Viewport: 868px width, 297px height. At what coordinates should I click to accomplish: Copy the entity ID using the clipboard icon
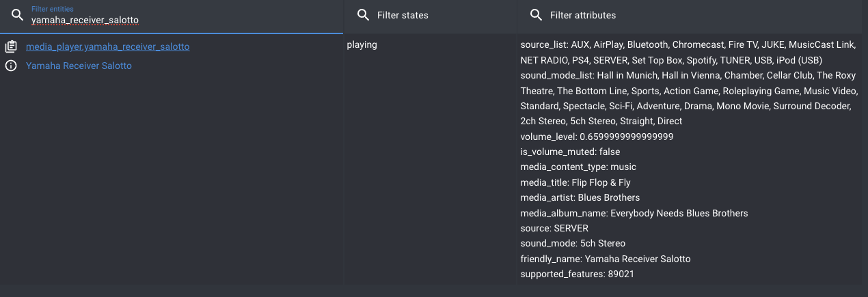point(11,47)
